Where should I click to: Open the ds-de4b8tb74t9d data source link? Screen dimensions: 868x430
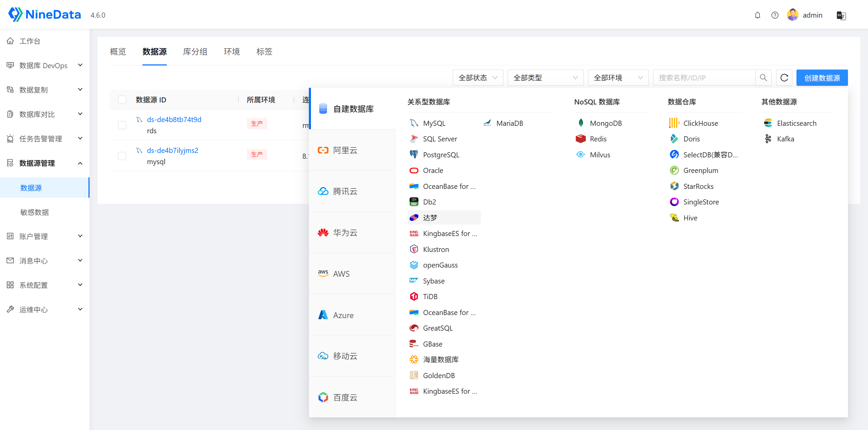point(174,119)
